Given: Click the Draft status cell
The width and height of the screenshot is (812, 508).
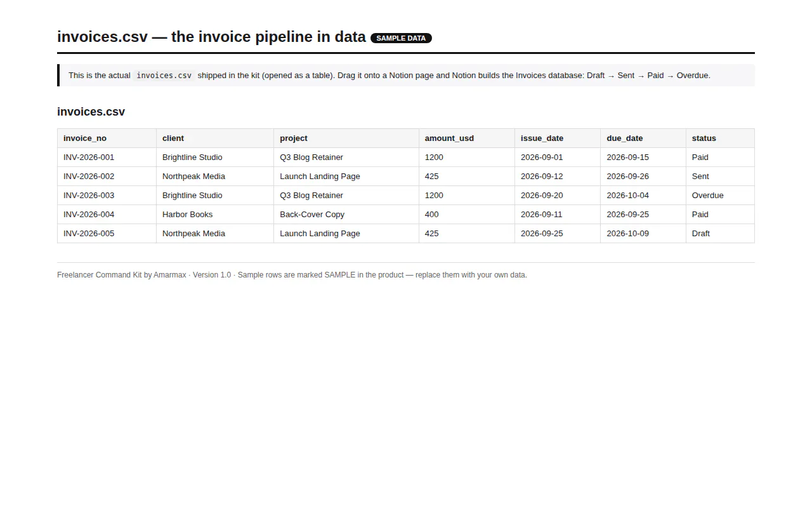Looking at the screenshot, I should point(720,233).
